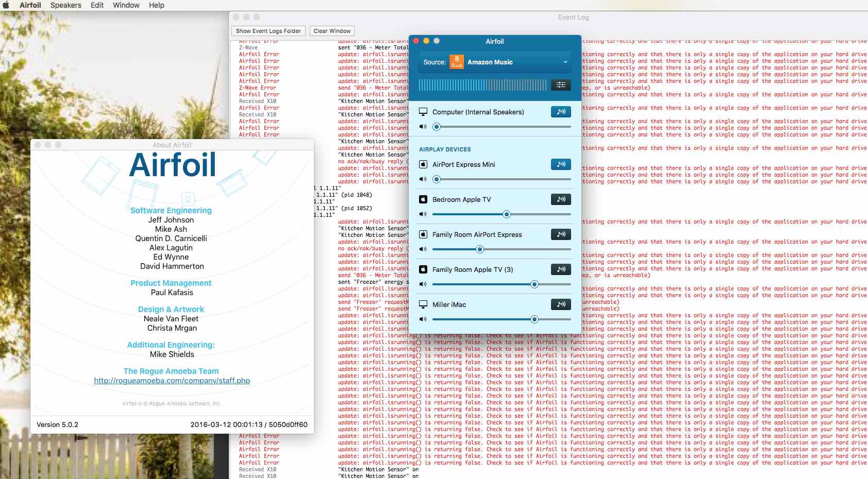Click speaker volume icon under Family Room Apple TV (3)
The height and width of the screenshot is (479, 868).
coord(423,284)
